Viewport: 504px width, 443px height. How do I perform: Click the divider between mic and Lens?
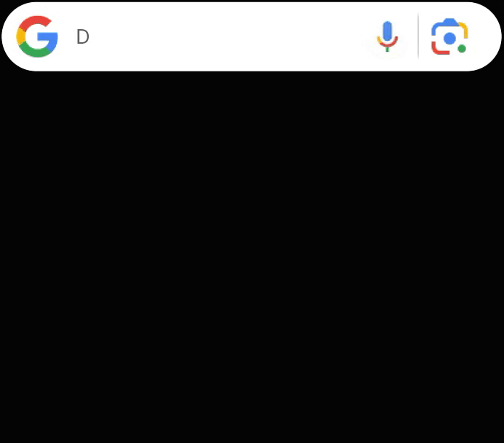pos(418,36)
